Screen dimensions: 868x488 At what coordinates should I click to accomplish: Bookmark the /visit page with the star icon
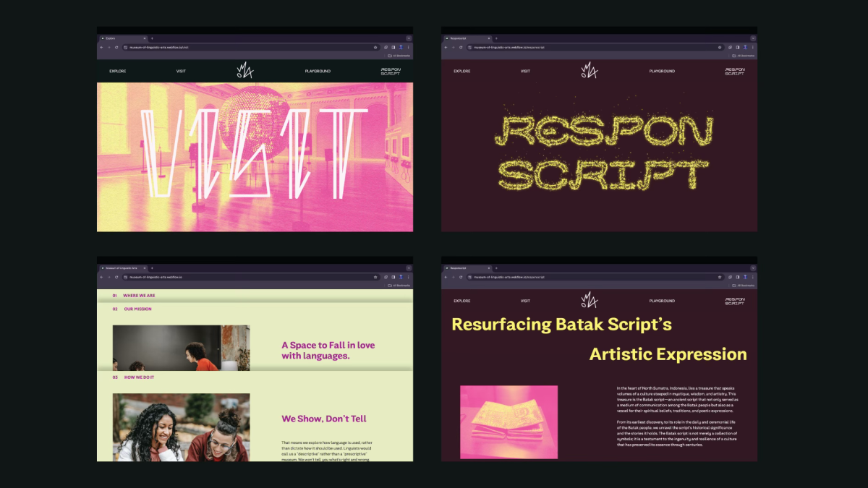(x=375, y=47)
